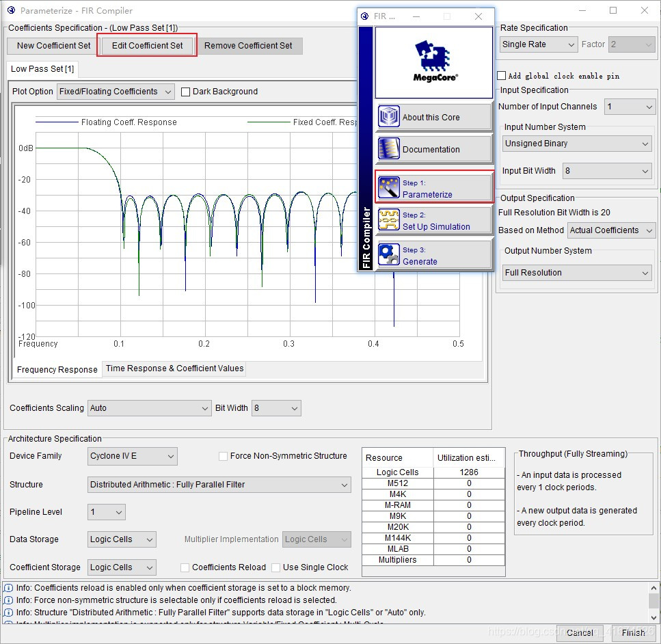Open the Pipeline Level dropdown

(x=106, y=512)
